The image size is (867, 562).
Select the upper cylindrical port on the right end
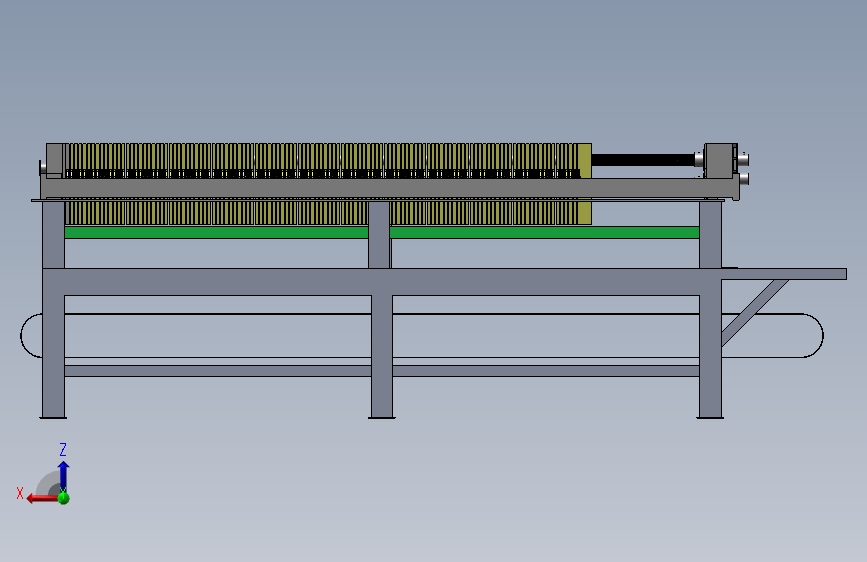click(x=744, y=160)
